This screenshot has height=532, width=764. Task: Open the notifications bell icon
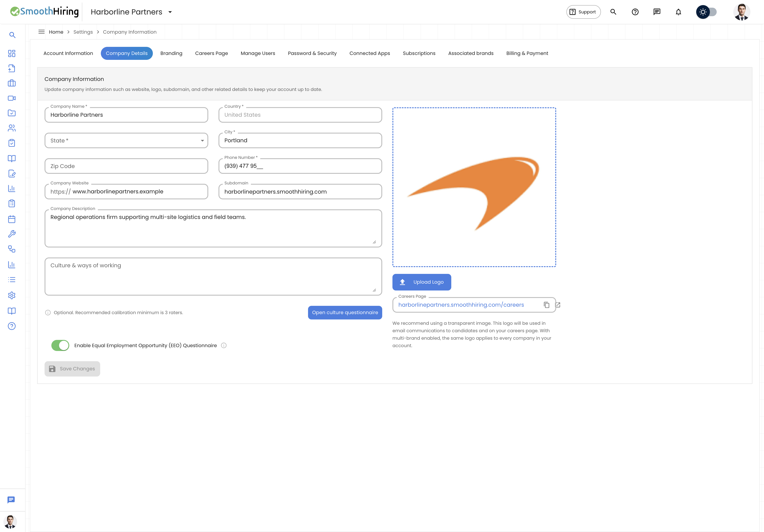(x=678, y=12)
